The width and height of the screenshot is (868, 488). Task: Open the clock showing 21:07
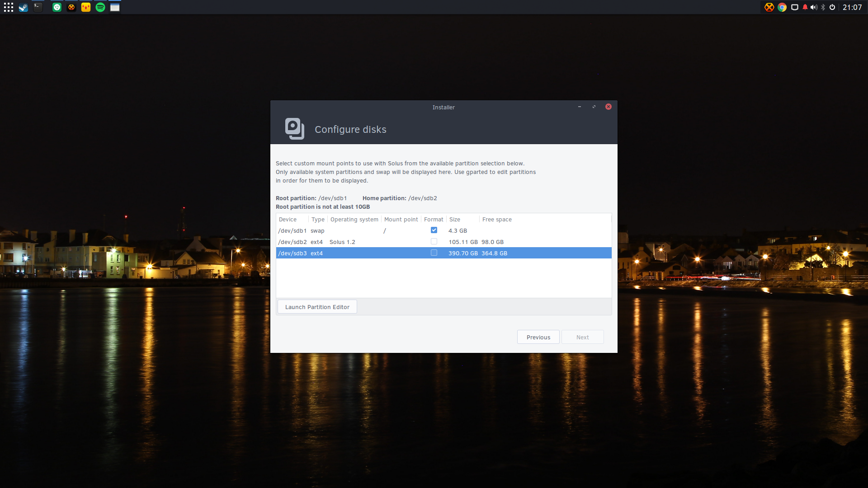point(852,7)
